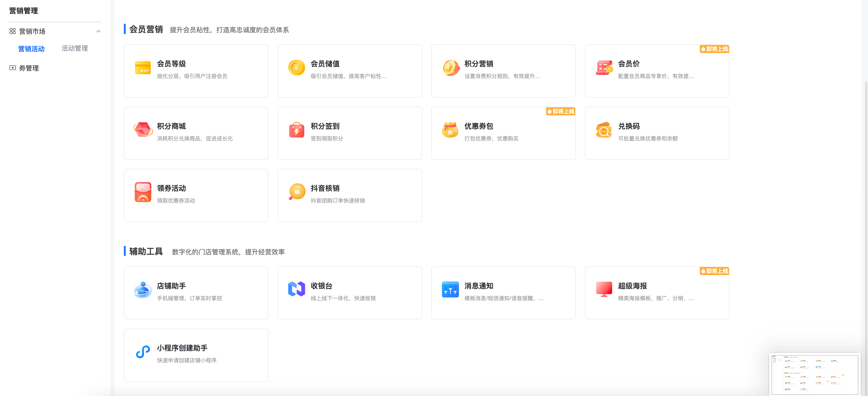The width and height of the screenshot is (868, 396).
Task: Select 营销活动 in sidebar
Action: pos(31,49)
